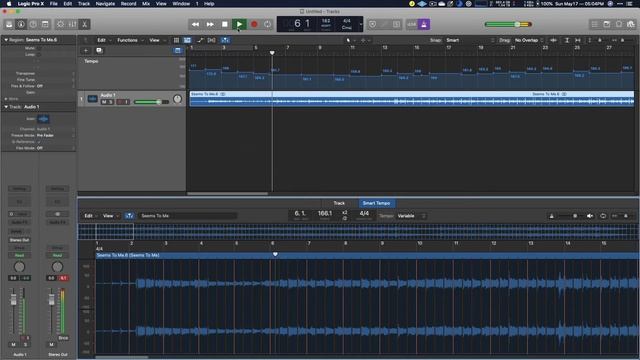Open the Track menu in menu bar
This screenshot has height=360, width=640.
tap(84, 4)
